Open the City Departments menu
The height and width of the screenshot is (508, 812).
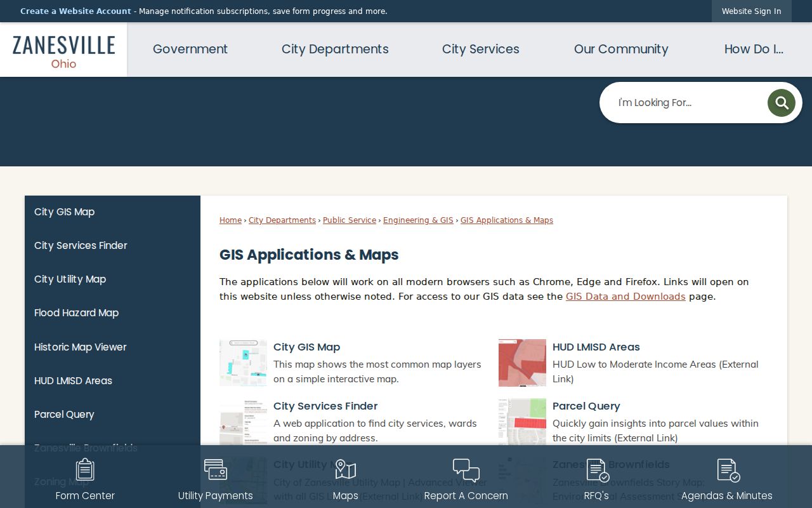click(335, 50)
